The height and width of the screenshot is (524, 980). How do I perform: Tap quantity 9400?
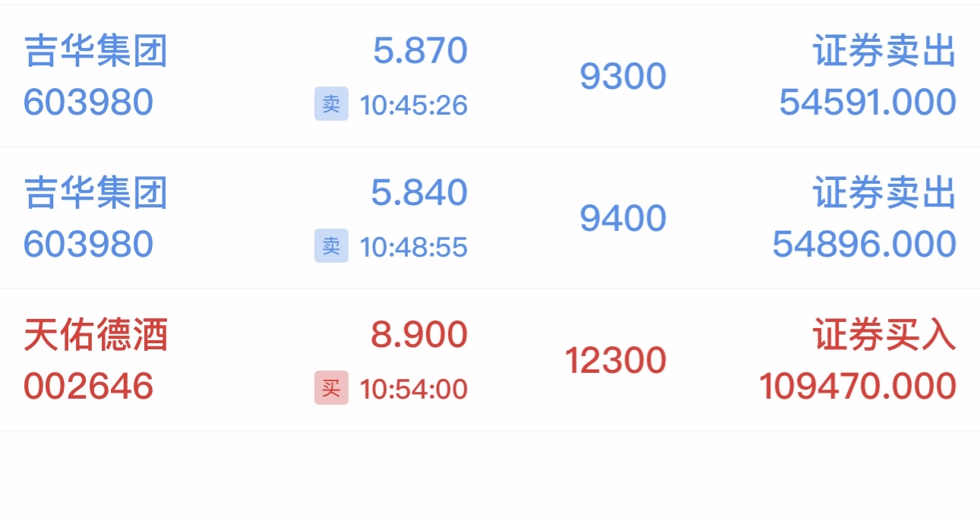(623, 219)
